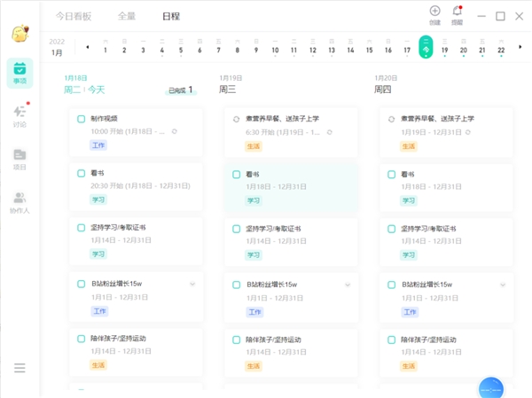Switch to 全量 tab
The height and width of the screenshot is (398, 532).
point(127,16)
